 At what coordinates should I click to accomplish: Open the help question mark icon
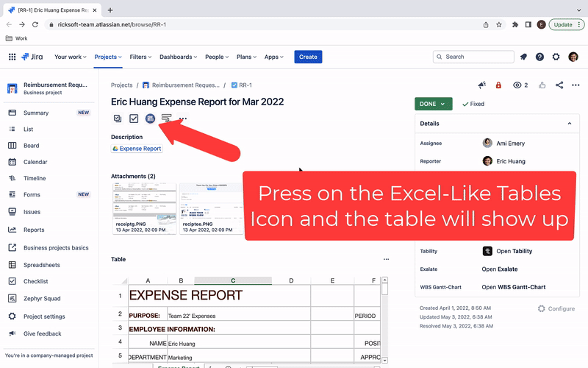539,57
